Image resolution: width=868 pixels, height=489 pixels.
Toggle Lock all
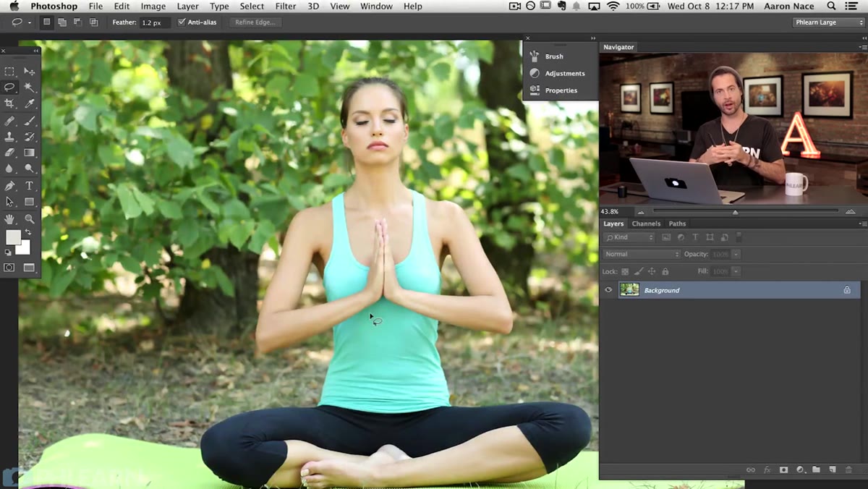pos(665,271)
